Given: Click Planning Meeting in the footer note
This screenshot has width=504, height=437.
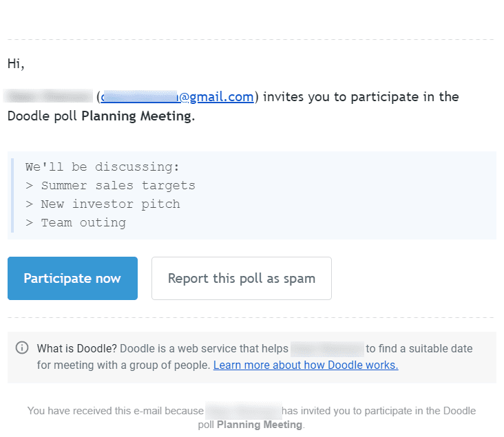Looking at the screenshot, I should (260, 425).
